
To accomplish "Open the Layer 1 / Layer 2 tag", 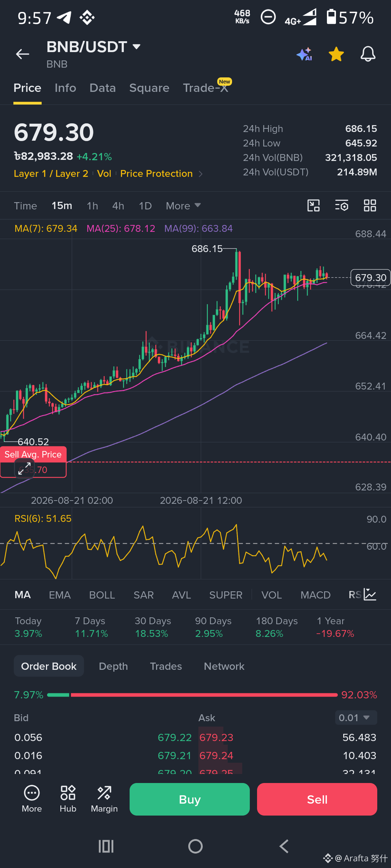I will (x=51, y=174).
